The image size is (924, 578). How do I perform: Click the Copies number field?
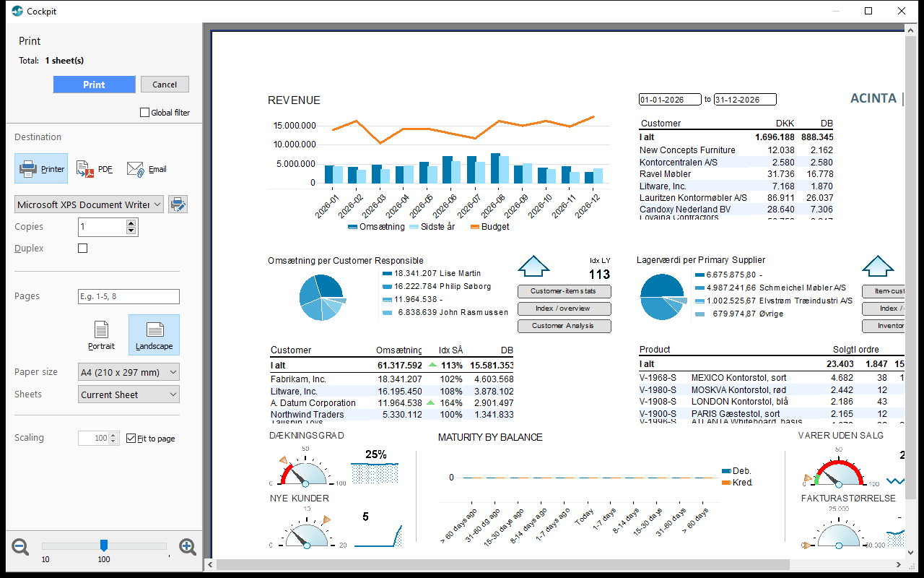102,227
